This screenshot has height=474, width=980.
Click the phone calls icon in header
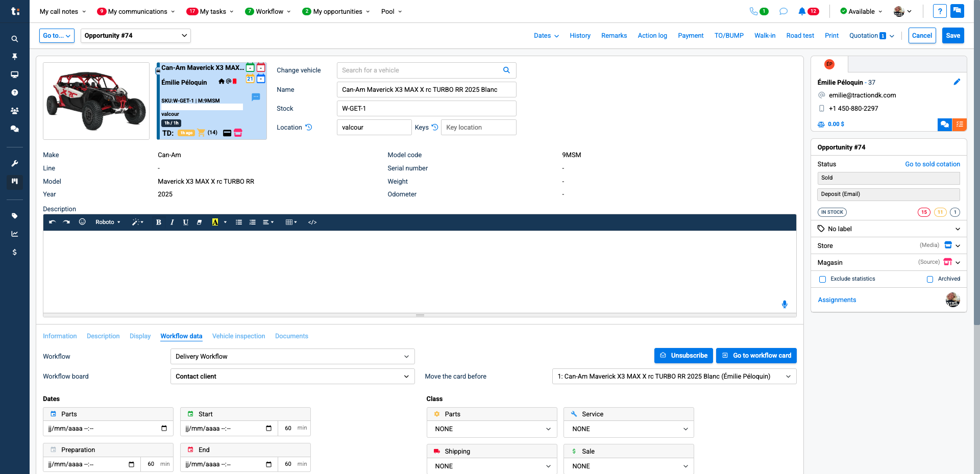coord(753,11)
